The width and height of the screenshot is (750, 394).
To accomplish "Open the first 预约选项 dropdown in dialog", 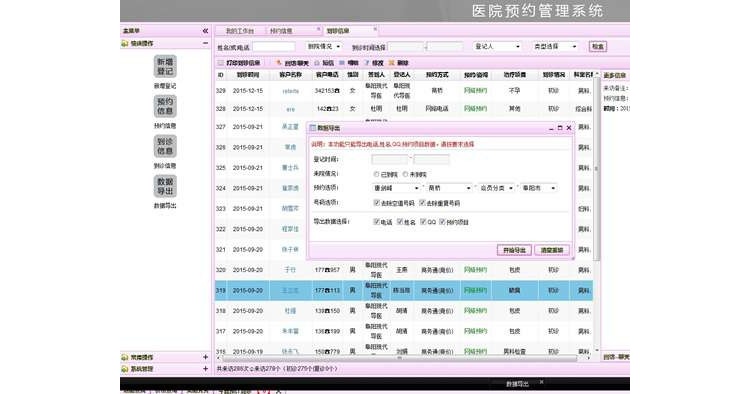I will click(x=396, y=188).
